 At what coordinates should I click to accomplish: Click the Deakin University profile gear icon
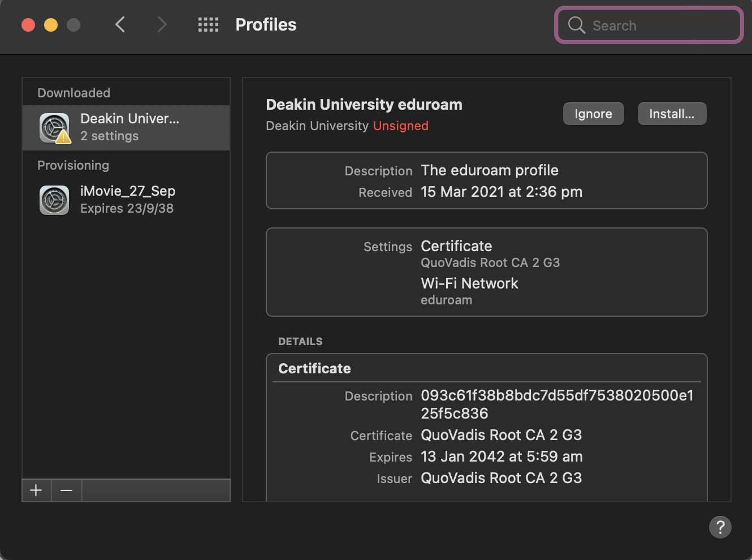tap(54, 128)
